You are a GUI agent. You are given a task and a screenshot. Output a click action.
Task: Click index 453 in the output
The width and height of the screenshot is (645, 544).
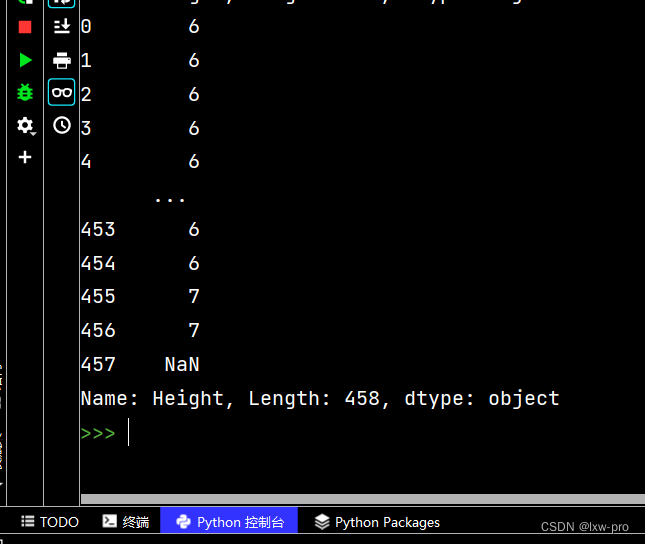click(98, 229)
